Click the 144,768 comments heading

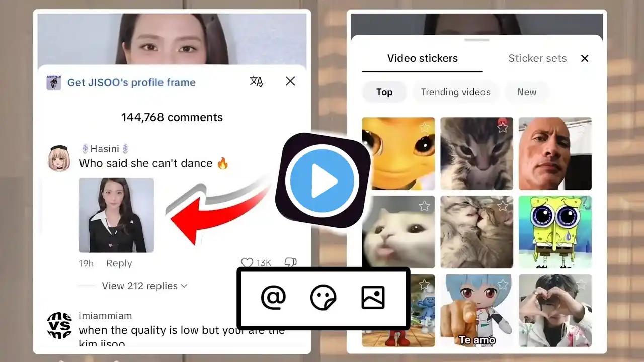tap(172, 117)
